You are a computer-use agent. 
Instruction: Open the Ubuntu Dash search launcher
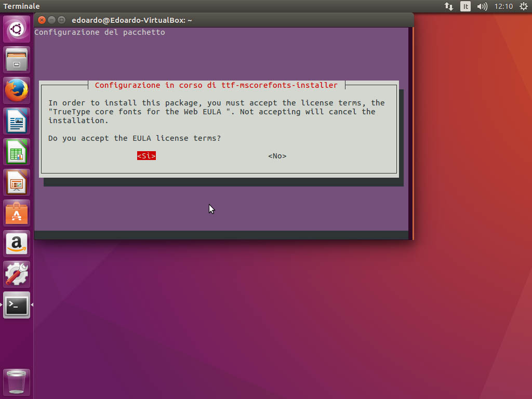pos(17,29)
